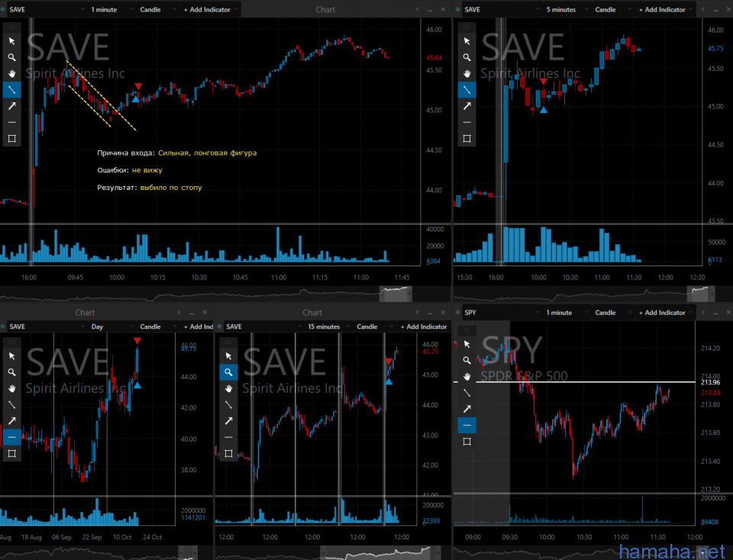Screen dimensions: 733x560
Task: Select the horizontal line tool in SAVE 5 minutes chart
Action: coord(467,122)
